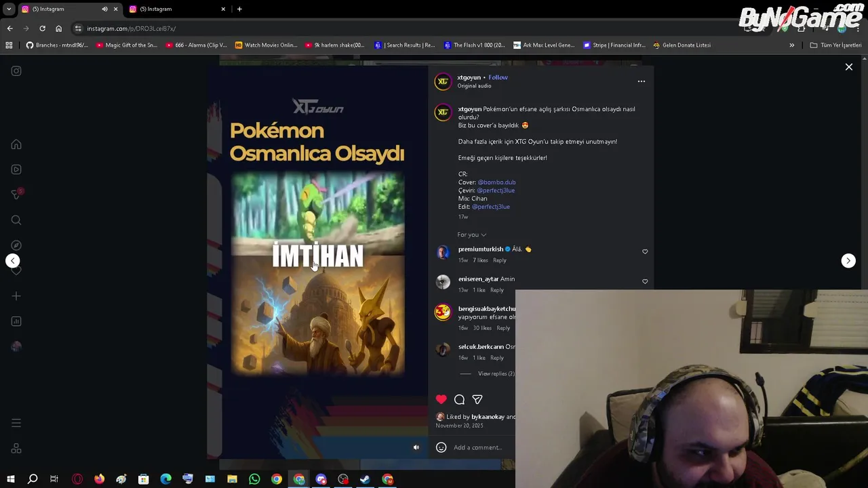The image size is (868, 488).
Task: Open the tab search dropdown arrow
Action: point(9,9)
